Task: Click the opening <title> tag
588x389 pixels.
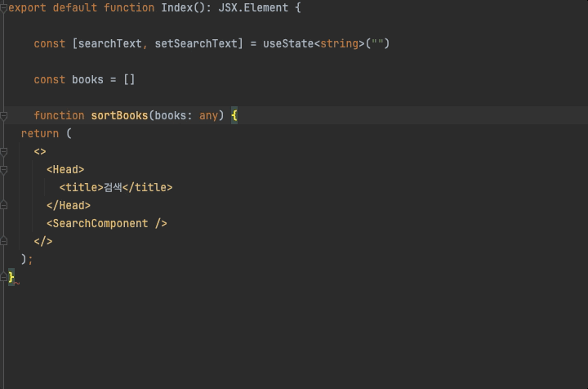Action: click(81, 188)
